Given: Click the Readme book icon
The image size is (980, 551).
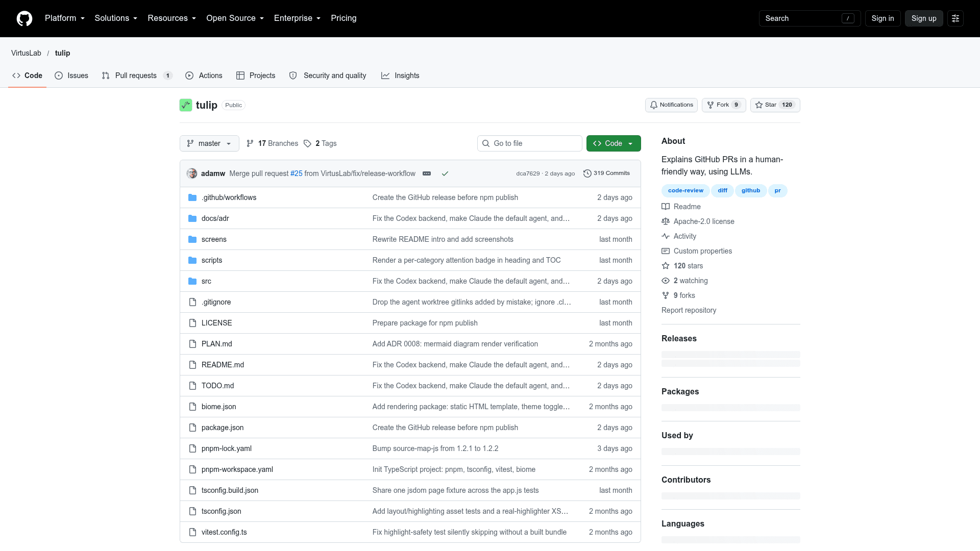Looking at the screenshot, I should coord(666,207).
